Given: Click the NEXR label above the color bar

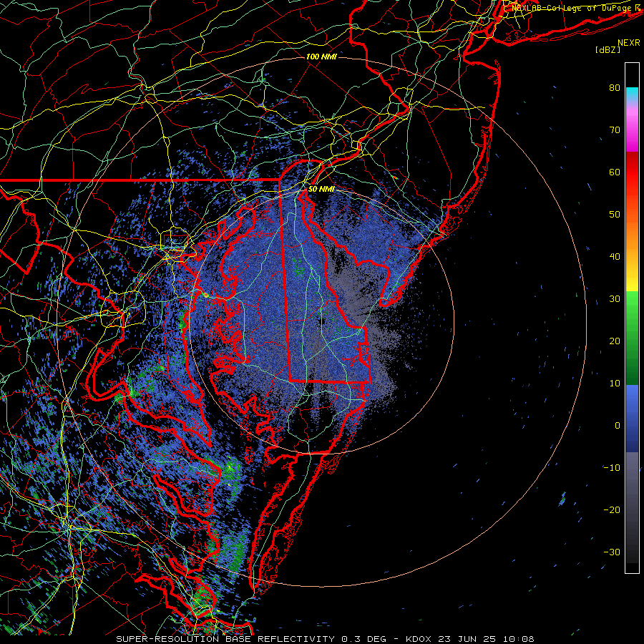Looking at the screenshot, I should tap(628, 43).
